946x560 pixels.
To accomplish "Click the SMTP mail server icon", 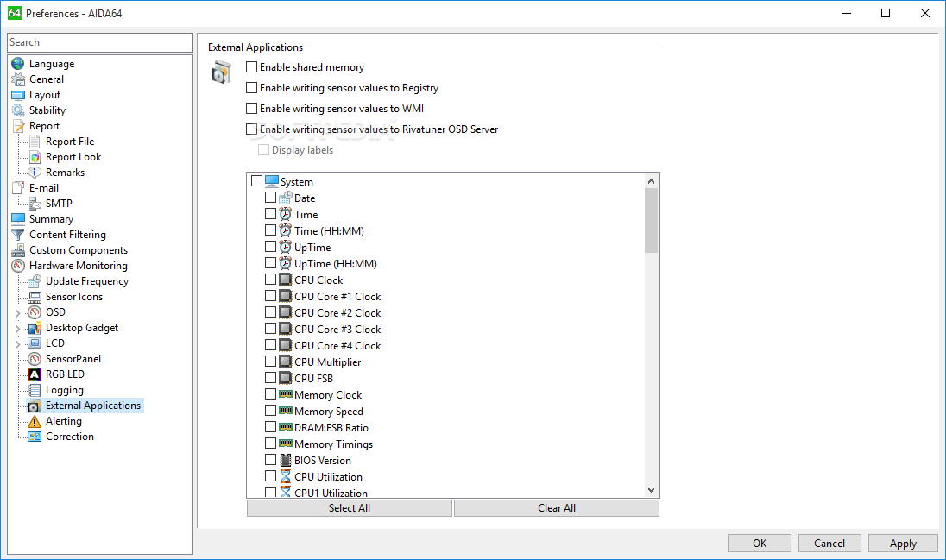I will [x=35, y=204].
